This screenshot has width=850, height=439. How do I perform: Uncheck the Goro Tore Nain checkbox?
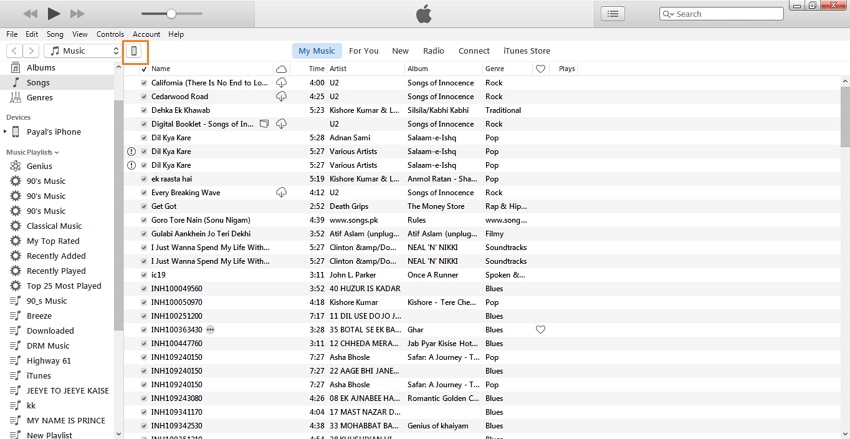tap(144, 220)
